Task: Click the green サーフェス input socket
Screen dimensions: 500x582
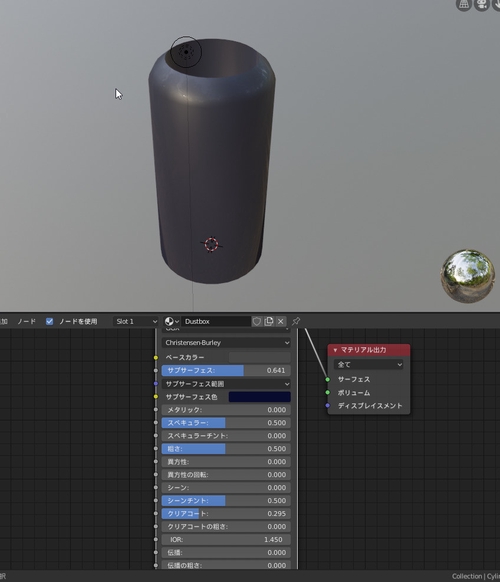Action: click(327, 379)
